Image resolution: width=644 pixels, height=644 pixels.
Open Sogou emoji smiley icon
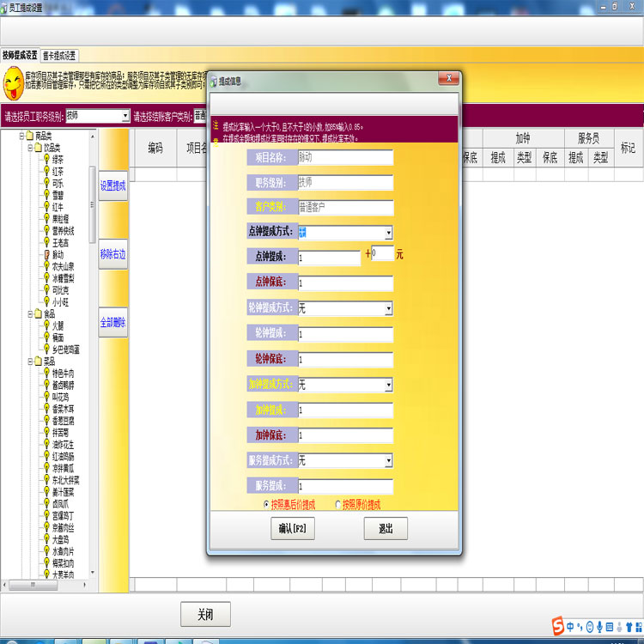click(x=590, y=626)
